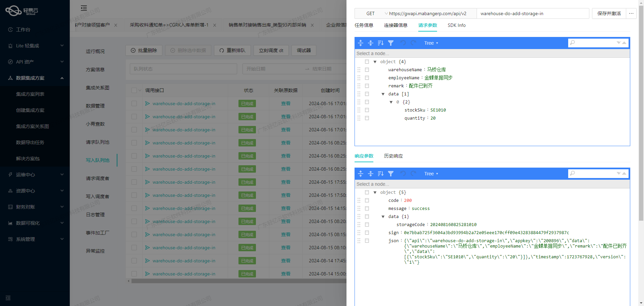This screenshot has width=644, height=306.
Task: Click the right panel vertical scrollbar
Action: click(641, 114)
